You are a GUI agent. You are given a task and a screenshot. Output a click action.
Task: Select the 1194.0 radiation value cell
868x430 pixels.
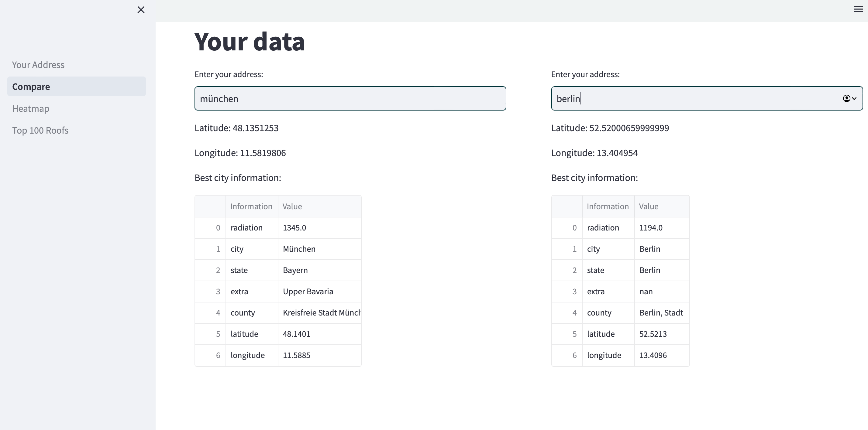(x=661, y=228)
